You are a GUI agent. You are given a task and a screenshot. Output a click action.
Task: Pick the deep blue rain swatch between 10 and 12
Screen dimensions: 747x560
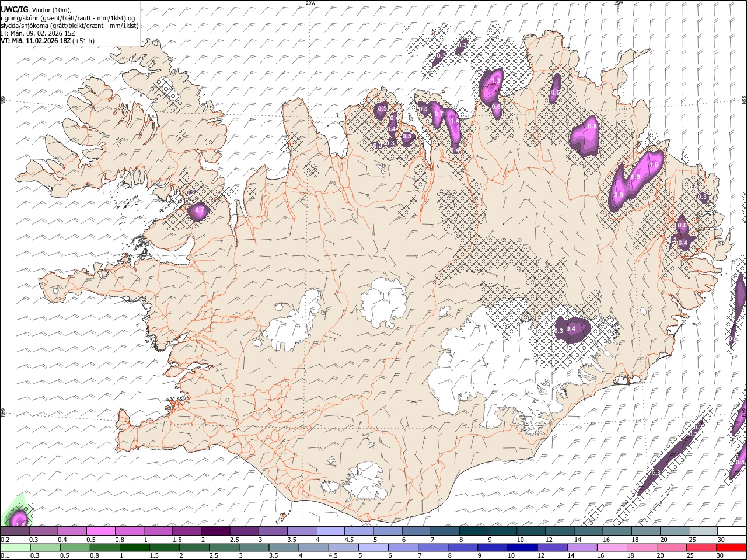523,547
